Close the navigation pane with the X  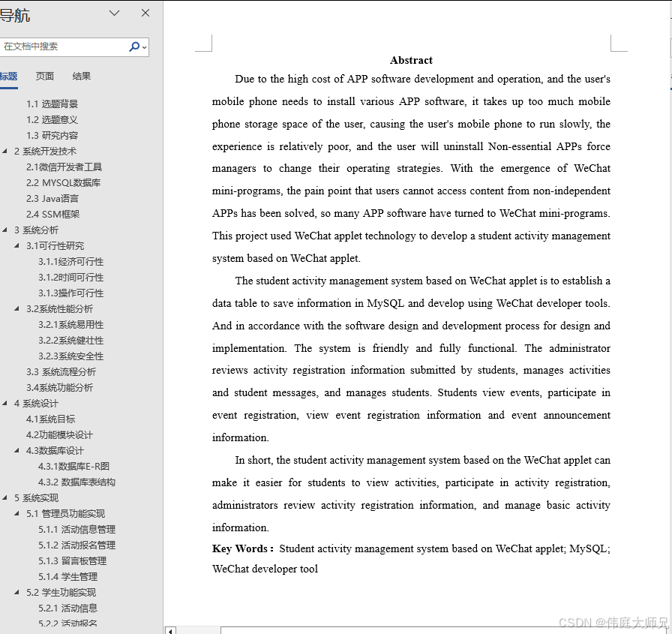coord(145,14)
